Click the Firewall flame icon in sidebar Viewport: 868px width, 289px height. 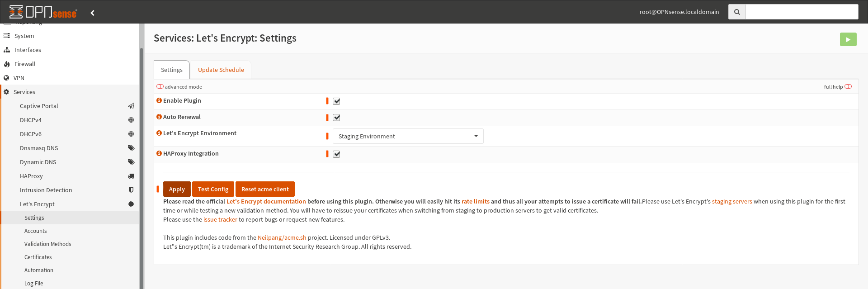[x=7, y=64]
